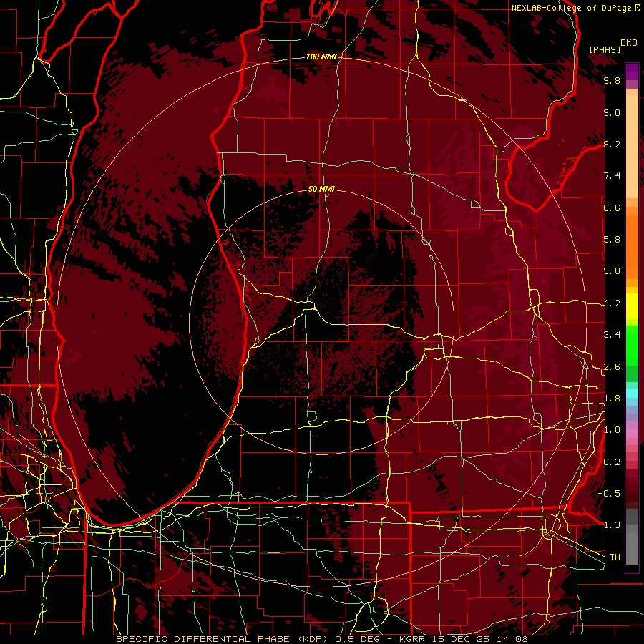Click the 6.6 legend value

[x=612, y=208]
